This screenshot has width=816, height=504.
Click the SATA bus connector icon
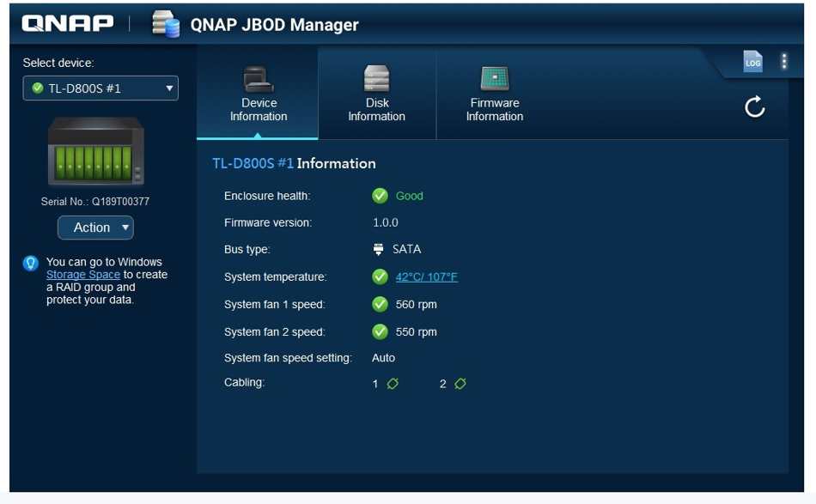378,250
